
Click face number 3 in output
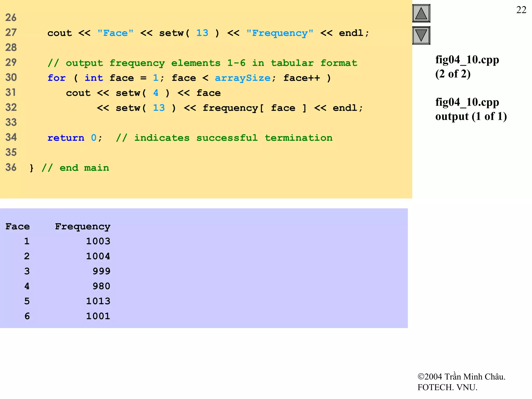tap(27, 271)
